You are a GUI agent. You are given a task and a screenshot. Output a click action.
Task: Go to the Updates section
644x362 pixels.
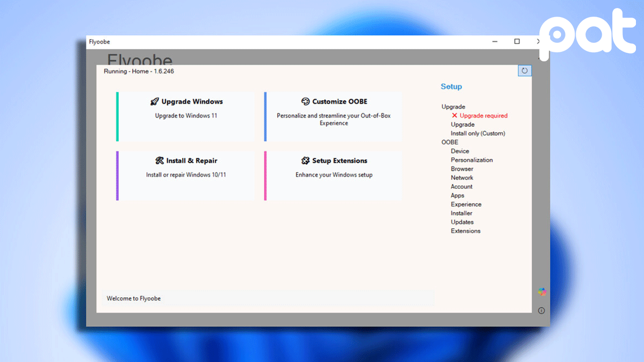[x=462, y=222]
